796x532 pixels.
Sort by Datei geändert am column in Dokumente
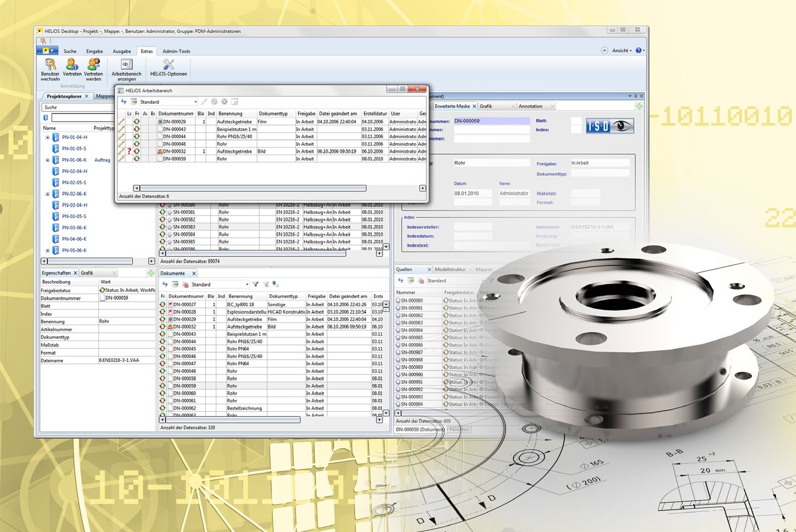pos(349,296)
